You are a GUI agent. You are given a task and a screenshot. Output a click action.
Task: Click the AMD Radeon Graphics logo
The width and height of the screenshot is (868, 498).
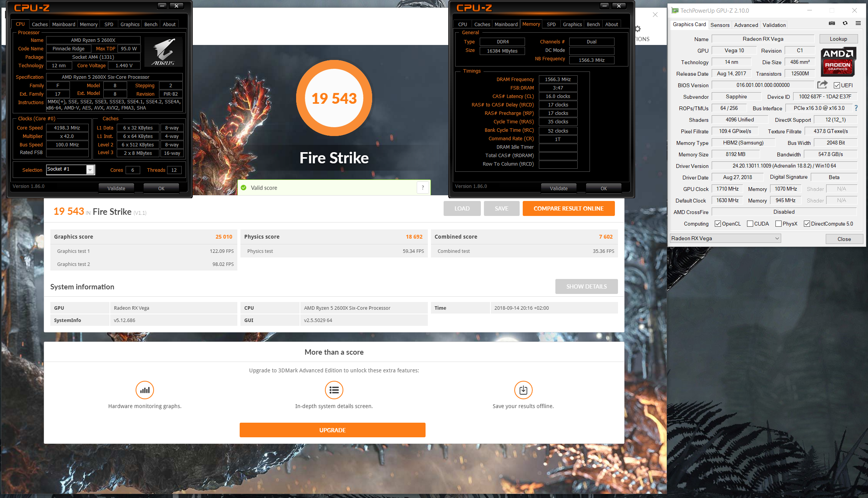coord(838,62)
